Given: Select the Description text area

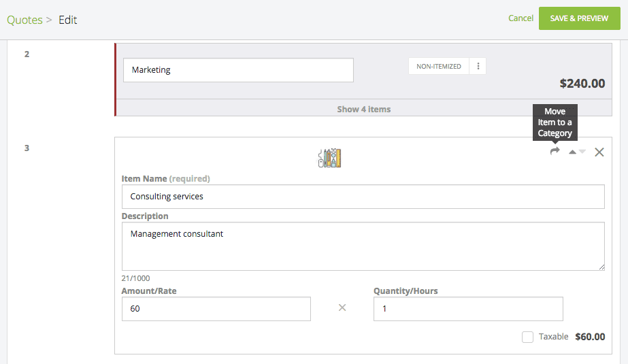Looking at the screenshot, I should tap(363, 246).
